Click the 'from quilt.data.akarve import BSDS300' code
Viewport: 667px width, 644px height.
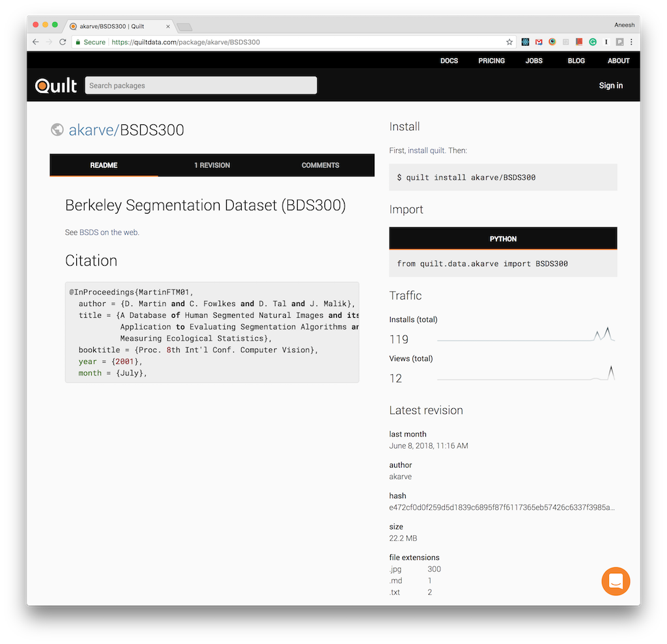[483, 264]
